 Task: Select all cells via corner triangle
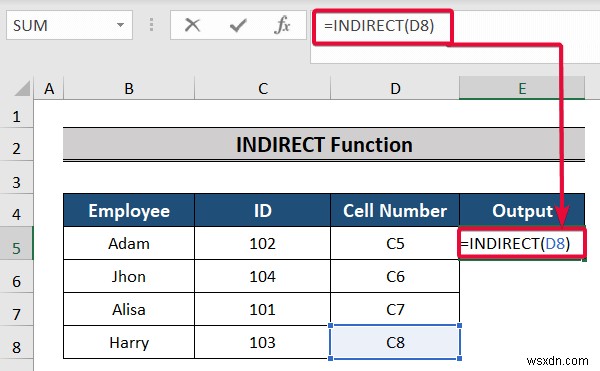click(x=22, y=88)
